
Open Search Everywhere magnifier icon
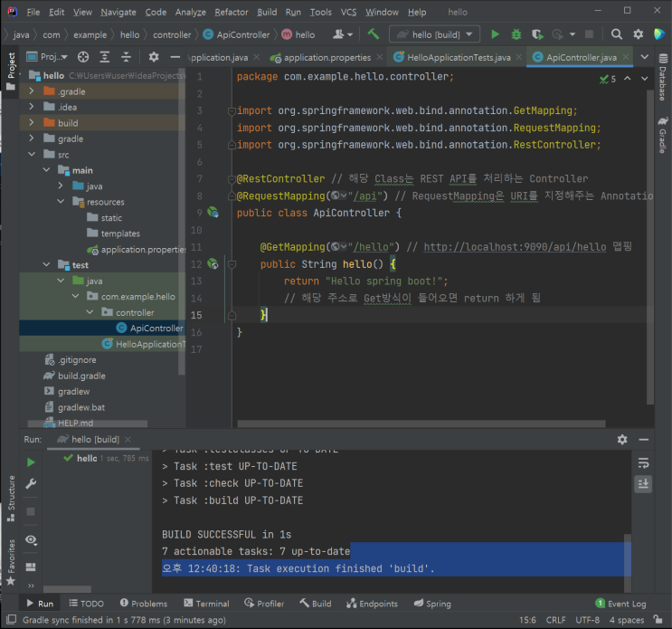pyautogui.click(x=616, y=34)
